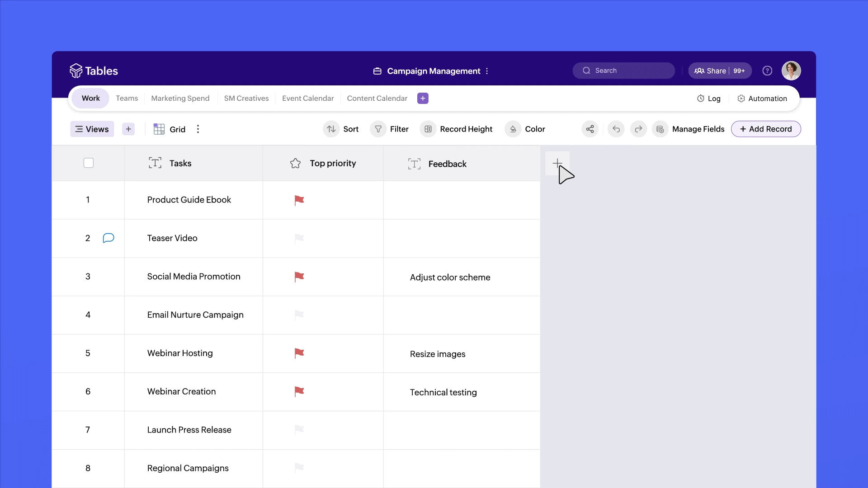The image size is (868, 488).
Task: Expand the Views panel
Action: pyautogui.click(x=92, y=129)
